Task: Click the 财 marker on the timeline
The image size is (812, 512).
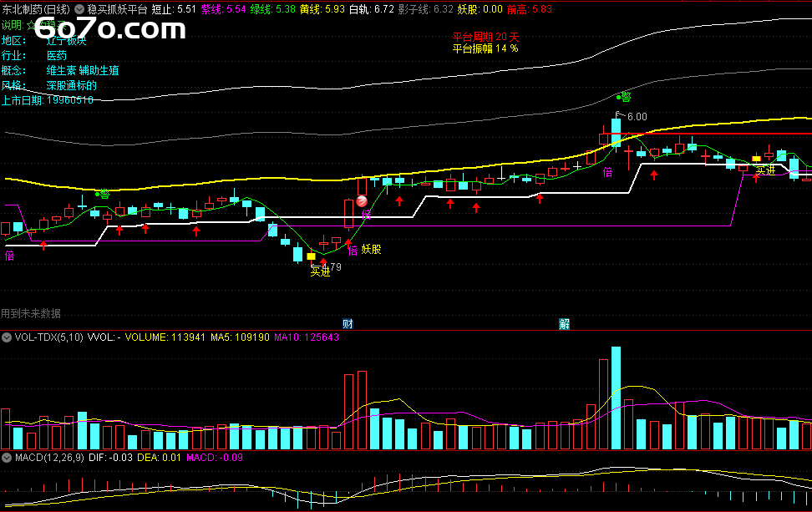Action: pos(348,324)
